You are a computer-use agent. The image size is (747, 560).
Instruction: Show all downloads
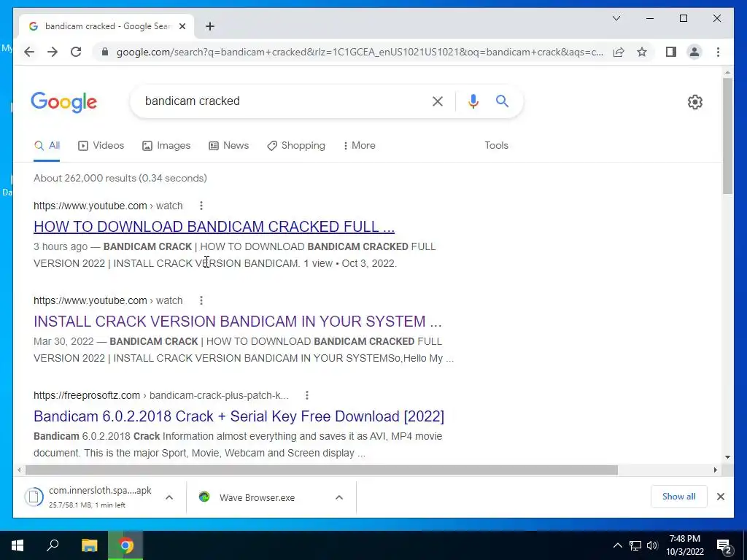[x=678, y=497]
